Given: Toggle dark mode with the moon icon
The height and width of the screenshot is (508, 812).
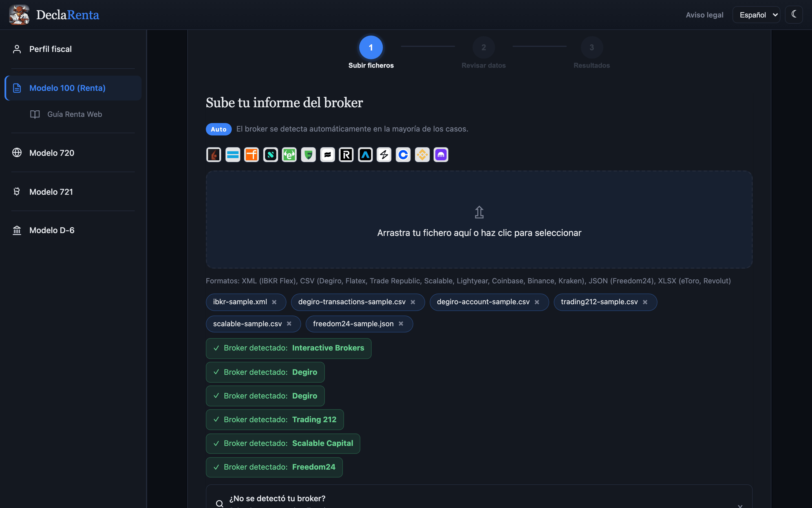Looking at the screenshot, I should pyautogui.click(x=794, y=14).
